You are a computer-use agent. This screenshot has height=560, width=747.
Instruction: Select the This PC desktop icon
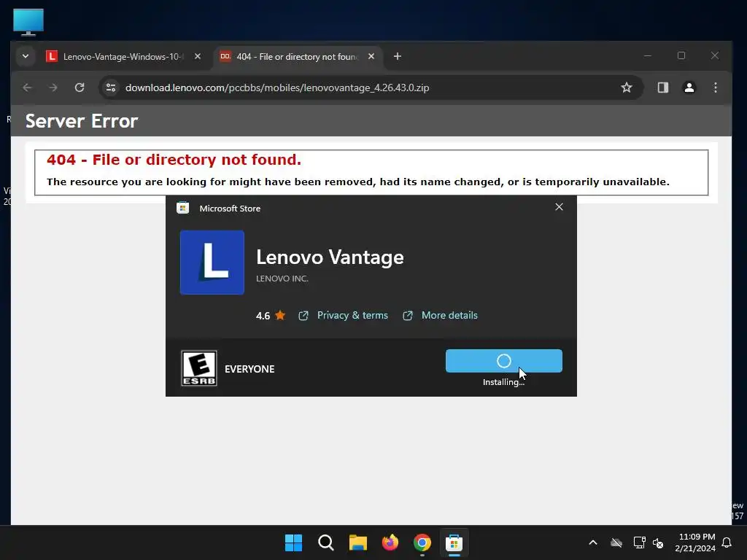(x=28, y=22)
